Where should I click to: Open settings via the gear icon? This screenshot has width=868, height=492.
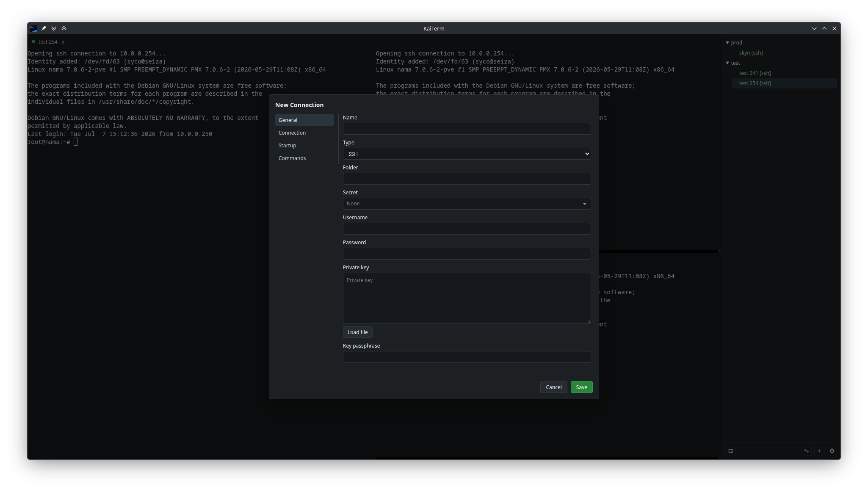click(x=832, y=451)
